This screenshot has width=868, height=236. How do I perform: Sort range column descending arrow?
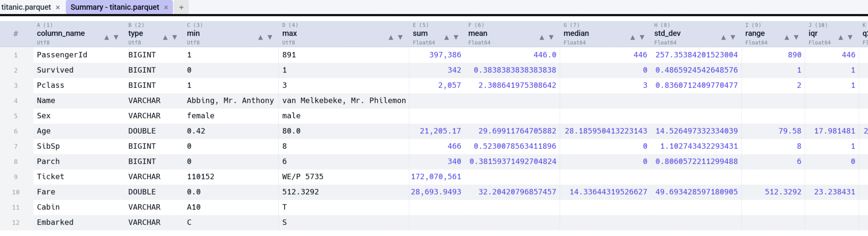point(796,37)
